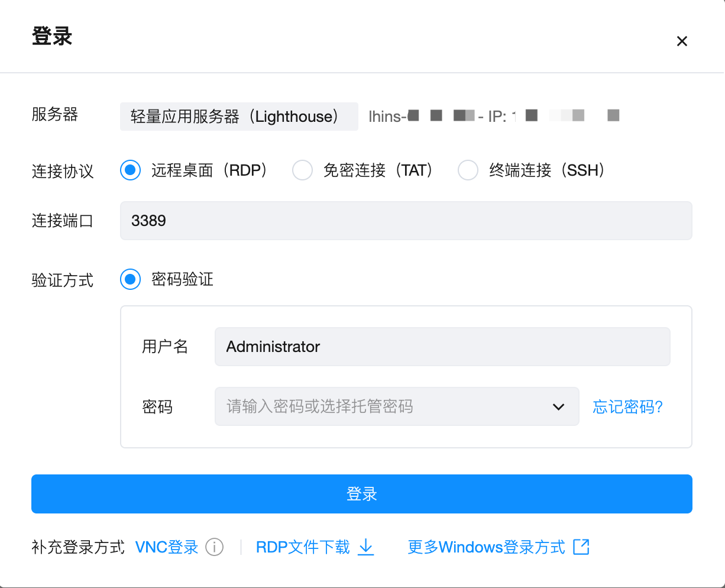Click the 服务器 label
725x588 pixels.
pos(55,115)
